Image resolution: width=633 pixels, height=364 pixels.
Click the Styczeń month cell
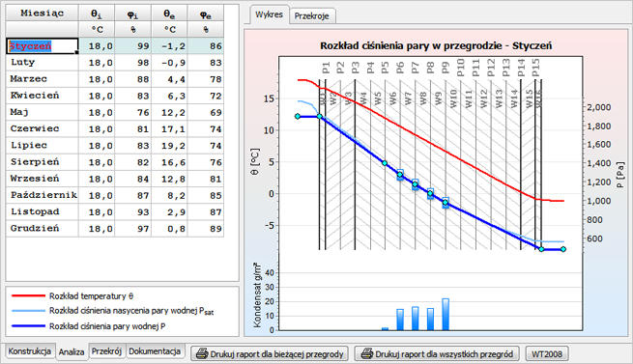42,46
